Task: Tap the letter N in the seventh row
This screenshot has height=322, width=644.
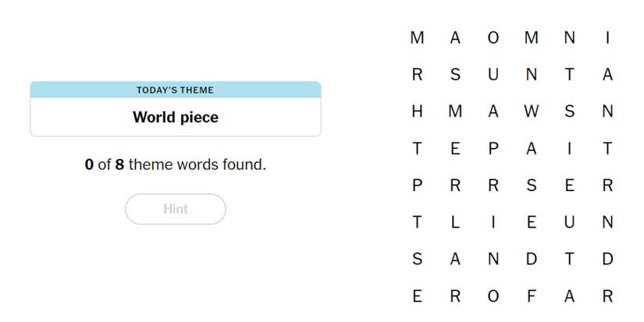Action: pyautogui.click(x=493, y=260)
